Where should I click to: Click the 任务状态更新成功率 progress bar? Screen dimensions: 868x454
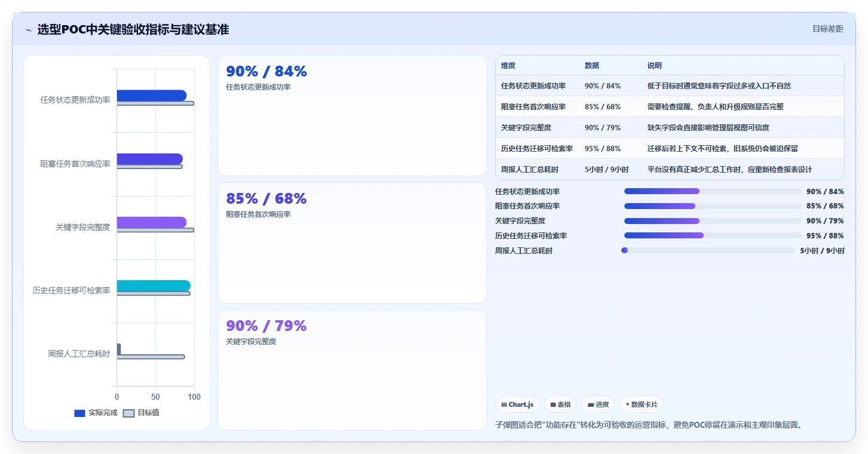[x=713, y=191]
